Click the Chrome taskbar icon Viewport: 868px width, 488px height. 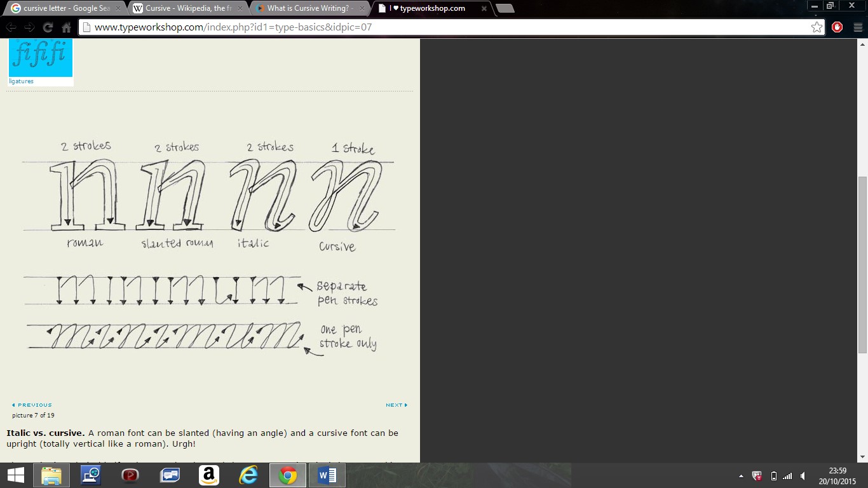tap(288, 475)
